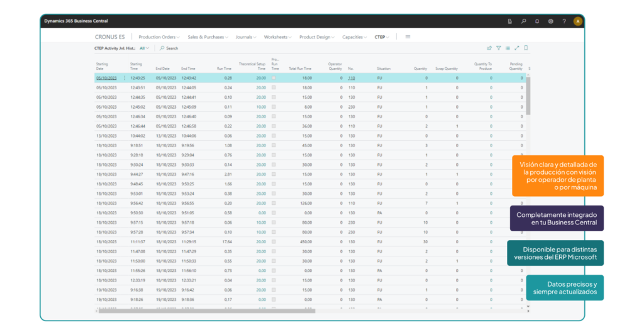
Task: Open the document icon in top bar
Action: coord(509,21)
